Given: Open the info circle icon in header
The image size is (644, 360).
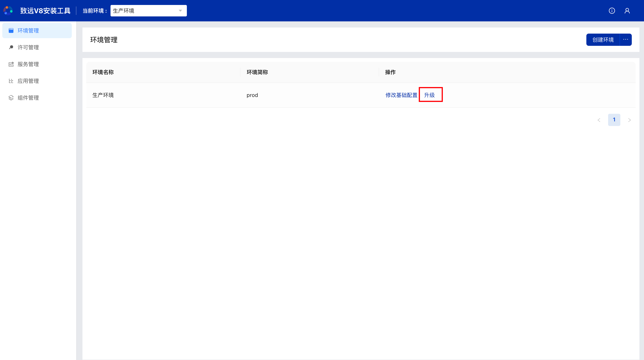Looking at the screenshot, I should 612,11.
